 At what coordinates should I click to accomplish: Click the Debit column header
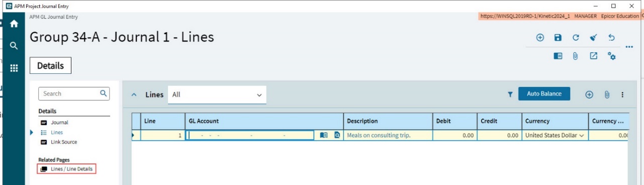pyautogui.click(x=455, y=121)
